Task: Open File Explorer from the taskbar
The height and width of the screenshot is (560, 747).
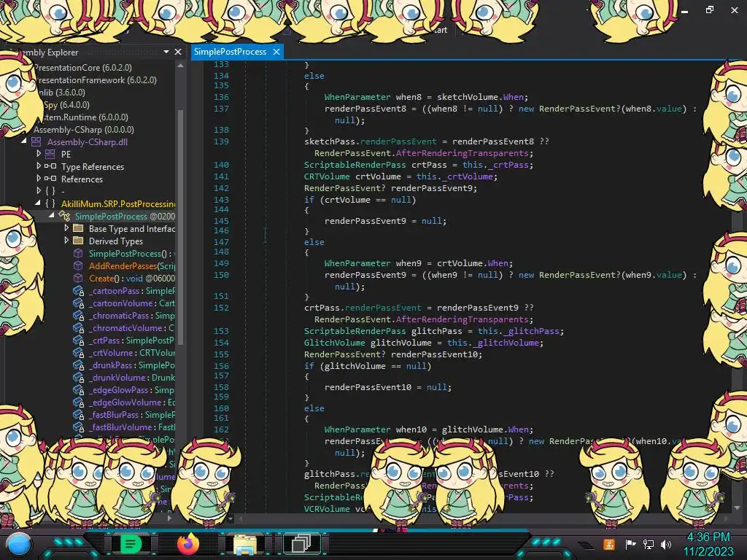Action: click(x=245, y=544)
